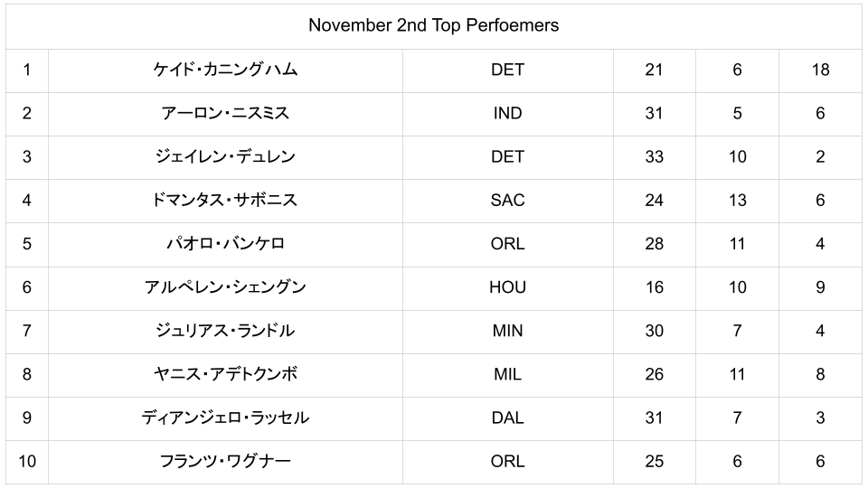Select the player name cell ケイド・カニングハム

pos(225,70)
